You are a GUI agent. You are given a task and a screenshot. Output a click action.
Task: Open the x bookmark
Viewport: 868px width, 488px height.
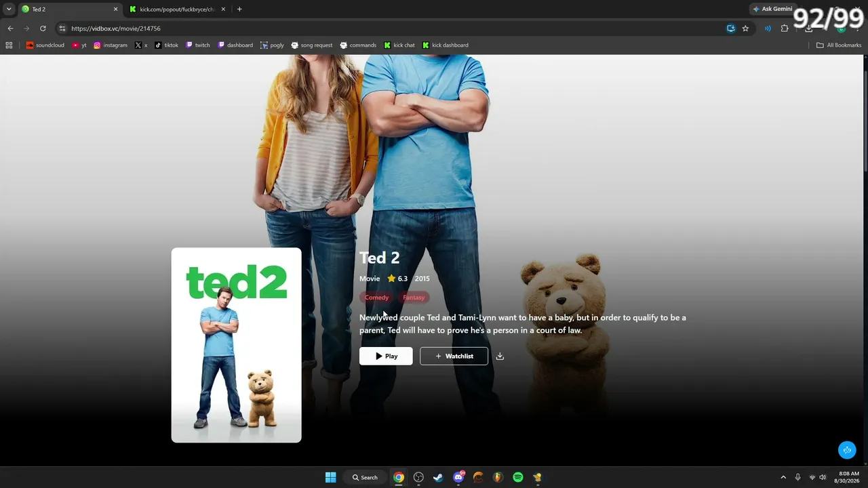(141, 45)
